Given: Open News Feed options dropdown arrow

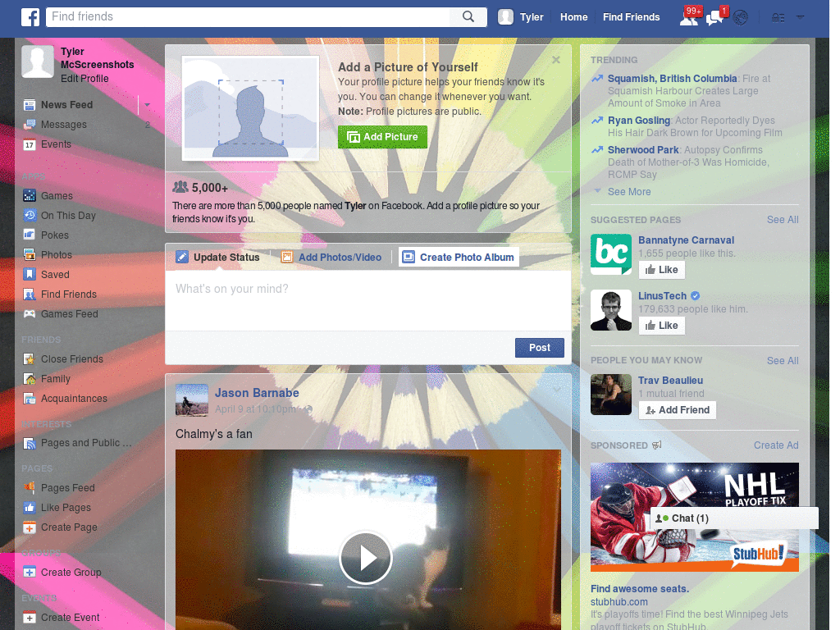Looking at the screenshot, I should pyautogui.click(x=147, y=104).
